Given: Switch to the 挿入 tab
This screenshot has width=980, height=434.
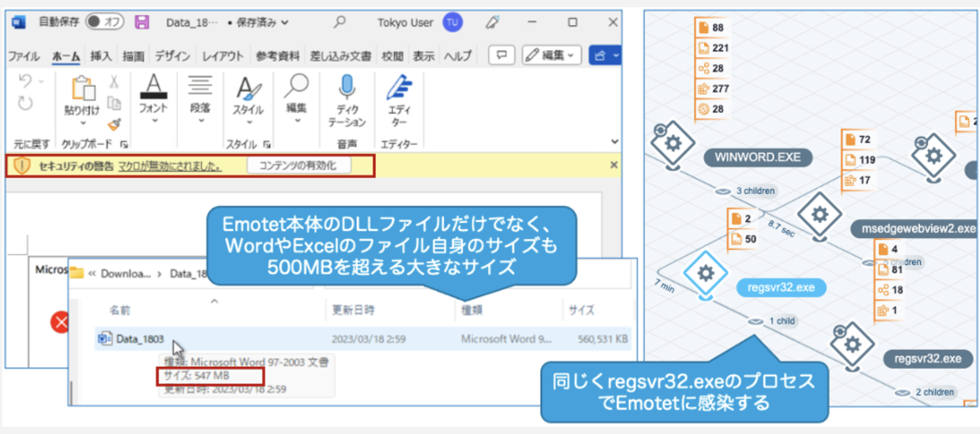Looking at the screenshot, I should 101,56.
